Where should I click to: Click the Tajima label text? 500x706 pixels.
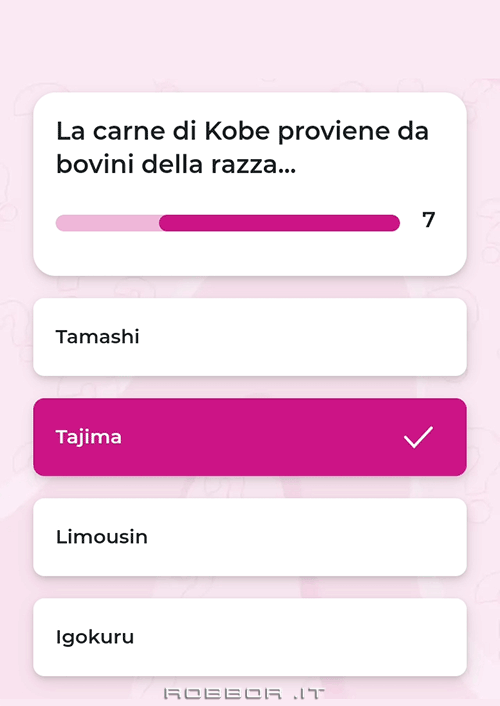(x=89, y=437)
